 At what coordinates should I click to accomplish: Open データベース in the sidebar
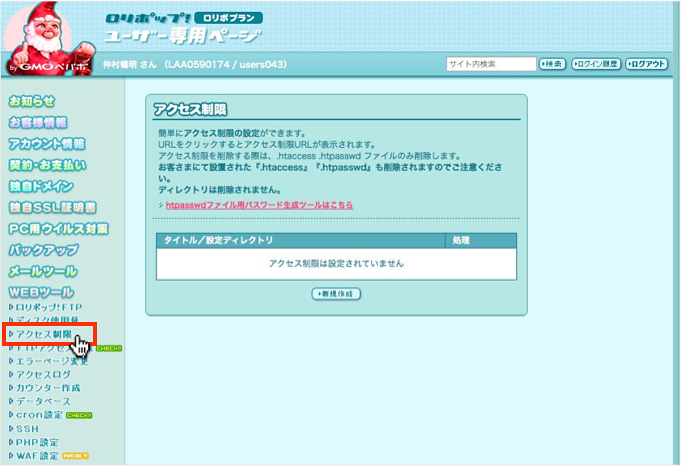(43, 402)
